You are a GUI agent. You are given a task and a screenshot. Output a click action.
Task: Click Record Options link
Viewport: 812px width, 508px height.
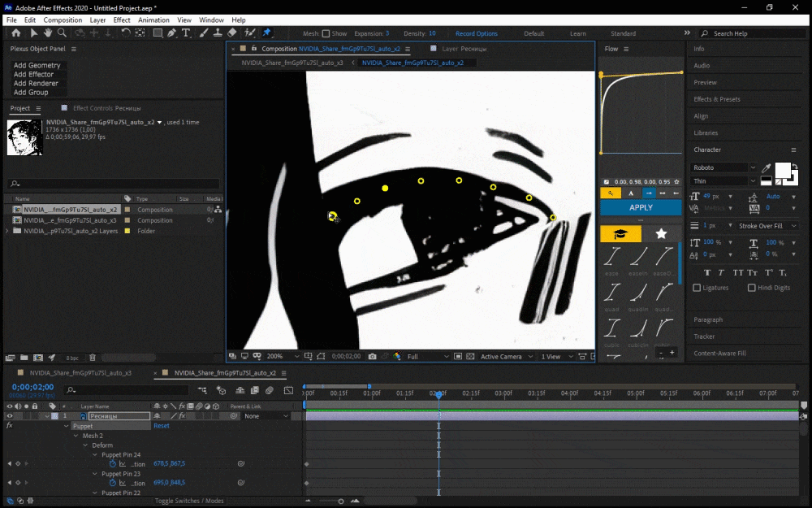[x=477, y=33]
